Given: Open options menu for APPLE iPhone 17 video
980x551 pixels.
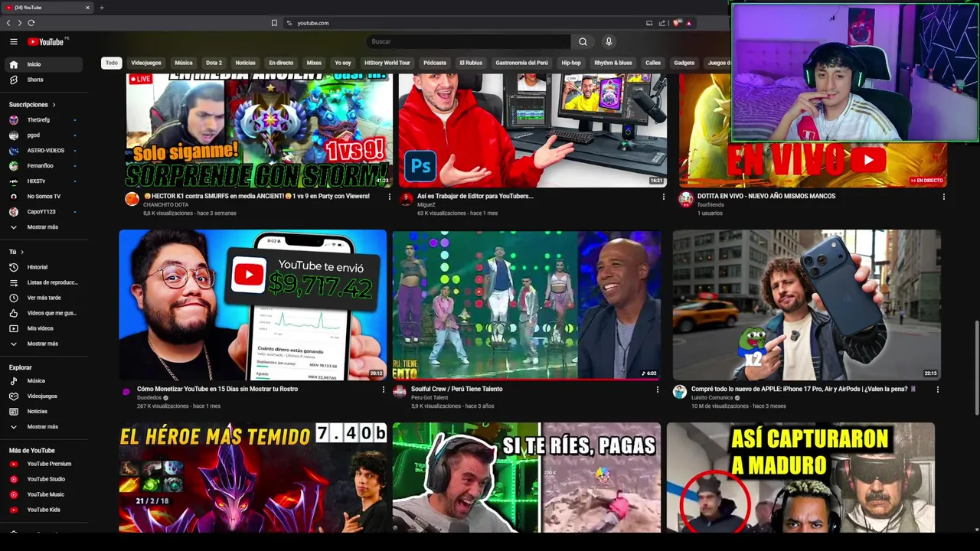Looking at the screenshot, I should pyautogui.click(x=937, y=390).
